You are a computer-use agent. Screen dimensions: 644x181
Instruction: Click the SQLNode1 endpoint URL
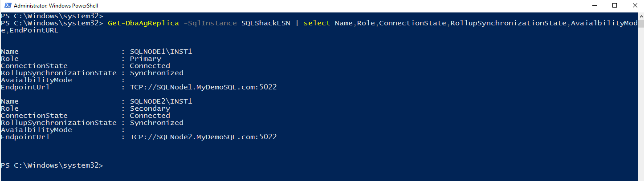coord(203,87)
